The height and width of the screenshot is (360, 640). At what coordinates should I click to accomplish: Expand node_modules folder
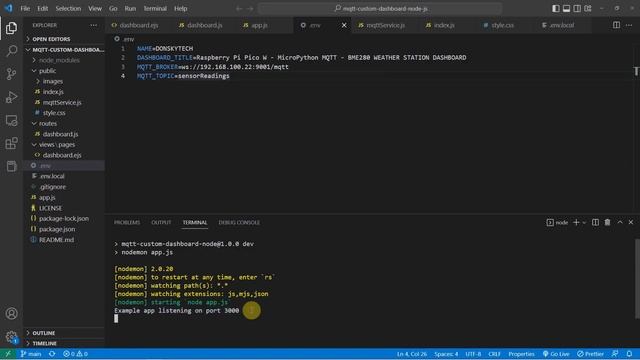point(64,60)
